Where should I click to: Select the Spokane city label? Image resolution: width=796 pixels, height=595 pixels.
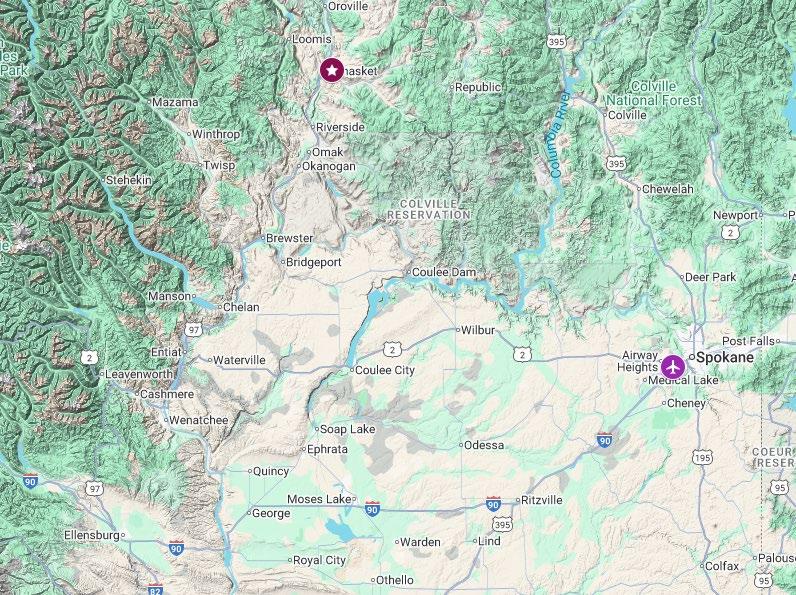(x=724, y=357)
